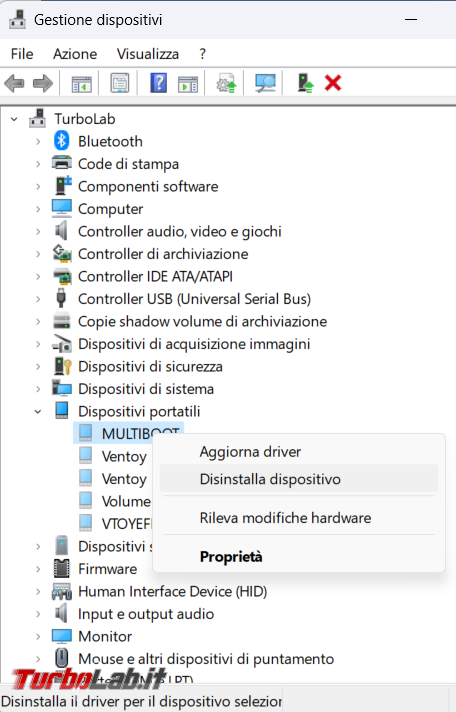Viewport: 456px width, 712px height.
Task: Open the Azione menu
Action: (x=75, y=54)
